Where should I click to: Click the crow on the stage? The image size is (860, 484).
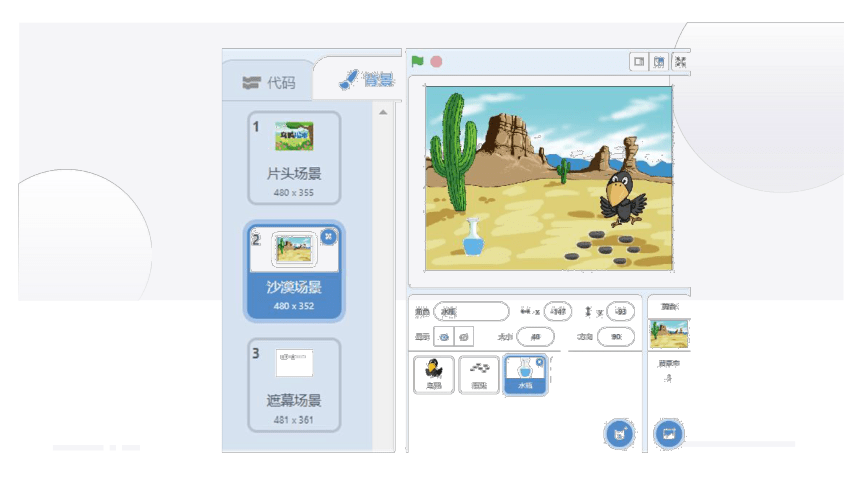pyautogui.click(x=623, y=199)
